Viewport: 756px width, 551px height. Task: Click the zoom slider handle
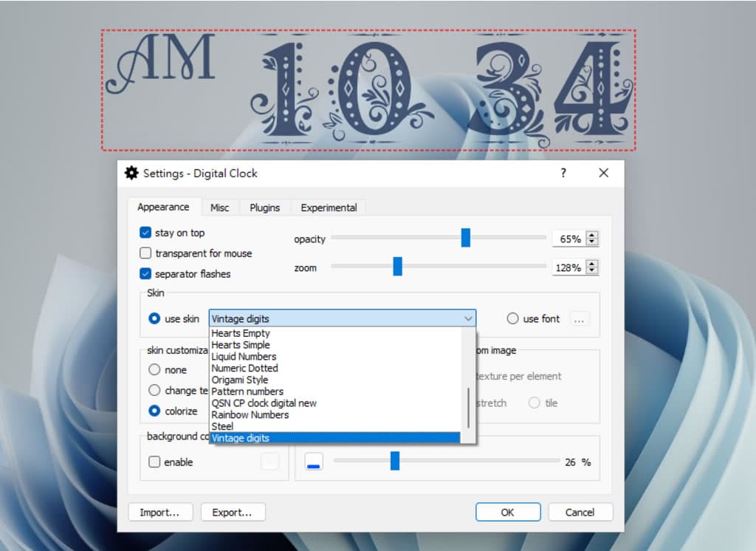pos(397,267)
